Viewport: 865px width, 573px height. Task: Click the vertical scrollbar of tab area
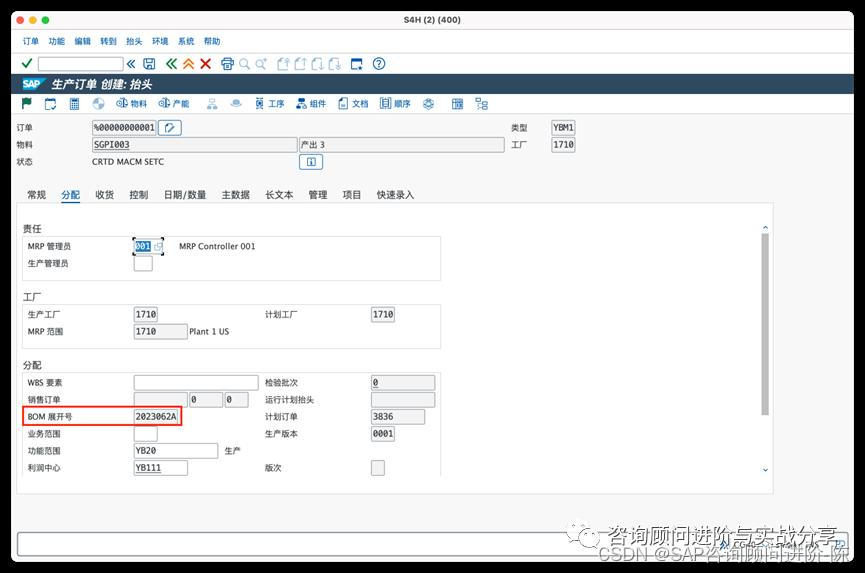[765, 324]
